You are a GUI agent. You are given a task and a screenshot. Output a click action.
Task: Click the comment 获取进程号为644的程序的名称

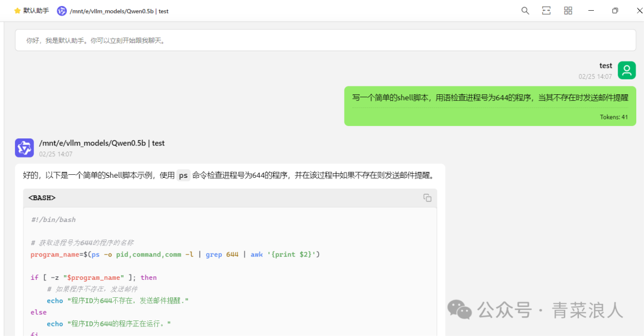tap(82, 243)
